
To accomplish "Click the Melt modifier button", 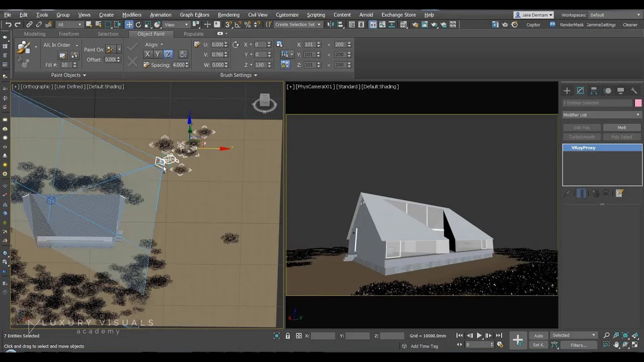I will click(621, 128).
